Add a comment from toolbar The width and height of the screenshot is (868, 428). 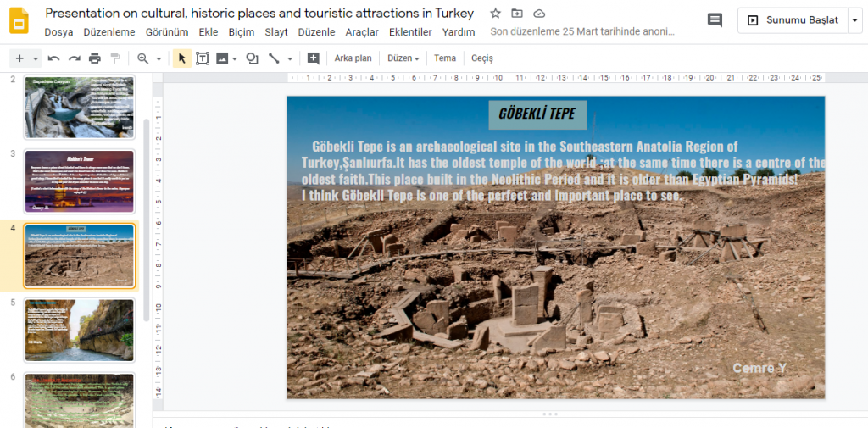click(314, 58)
